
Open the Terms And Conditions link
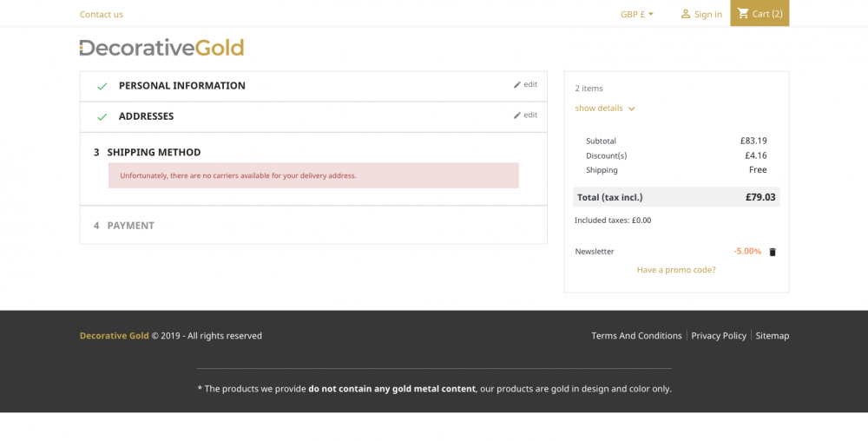click(636, 336)
